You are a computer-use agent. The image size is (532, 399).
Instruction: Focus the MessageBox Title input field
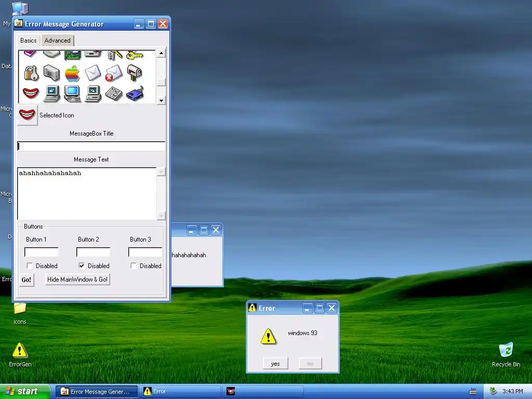coord(91,146)
